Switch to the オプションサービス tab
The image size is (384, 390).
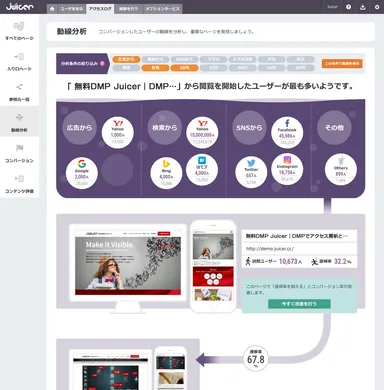click(x=162, y=9)
